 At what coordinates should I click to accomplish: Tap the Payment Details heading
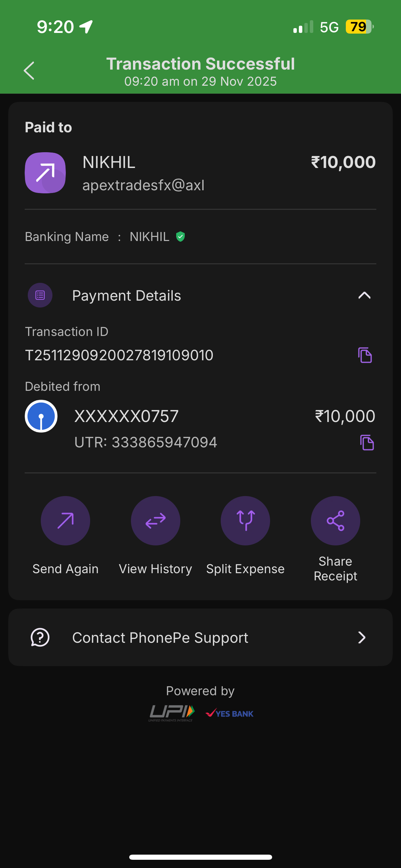[126, 296]
